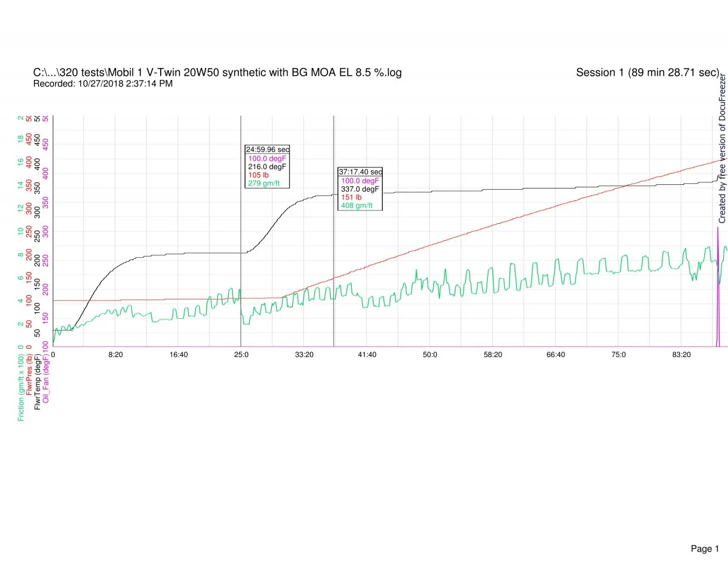Click the 337.0 degF temperature readout value
Viewport: 728px width, 562px height.
[x=360, y=189]
